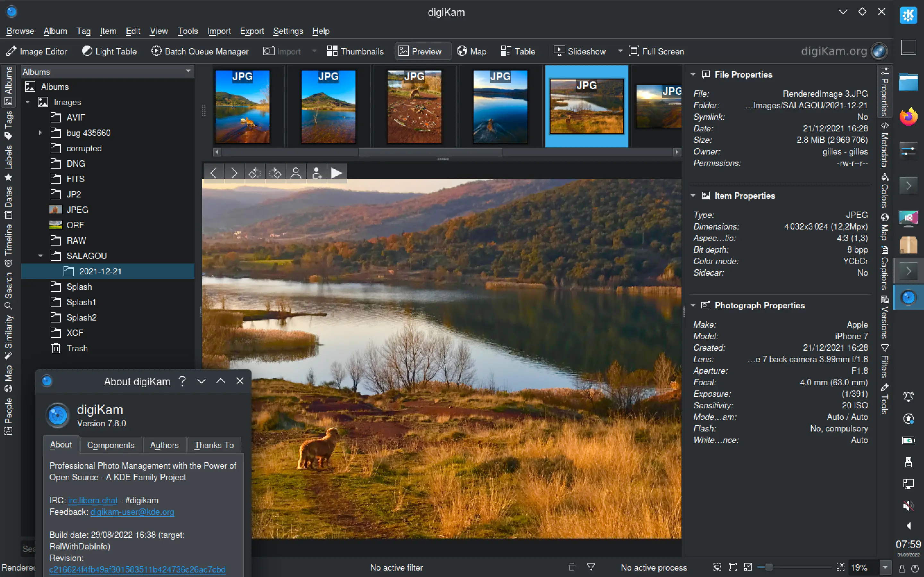Start slideshow with preview play button
This screenshot has width=924, height=577.
(336, 173)
